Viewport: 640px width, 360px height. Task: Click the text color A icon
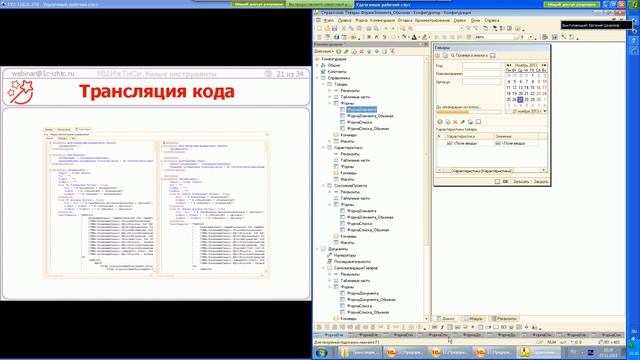click(414, 37)
